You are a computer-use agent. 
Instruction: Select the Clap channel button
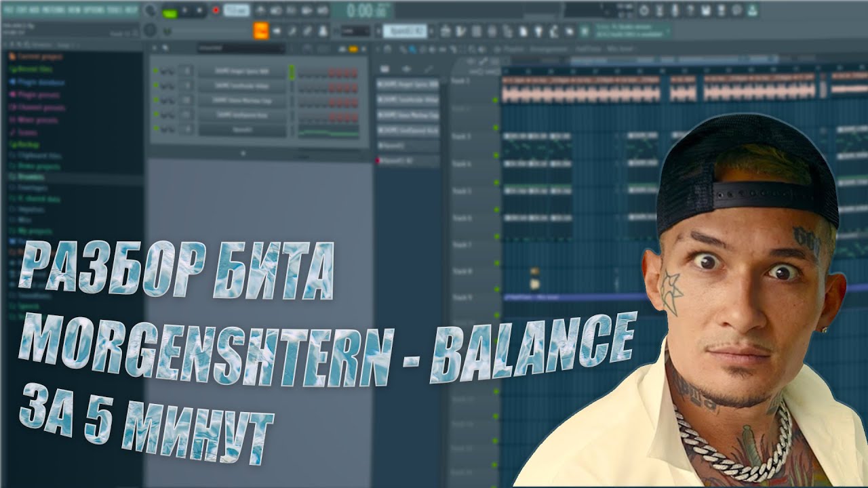click(x=242, y=100)
